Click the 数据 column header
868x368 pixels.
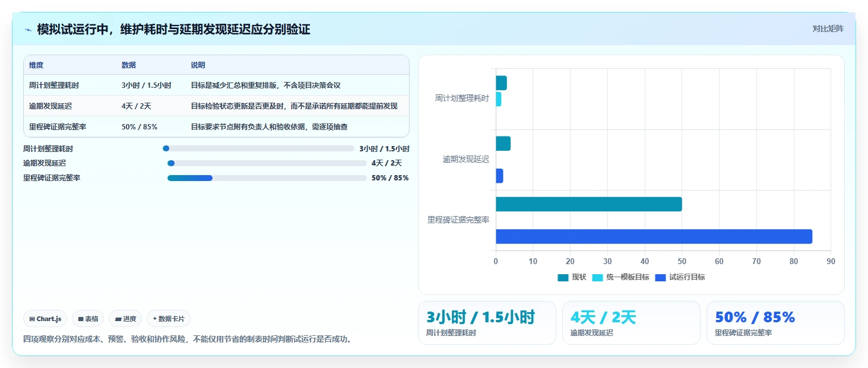(x=129, y=65)
